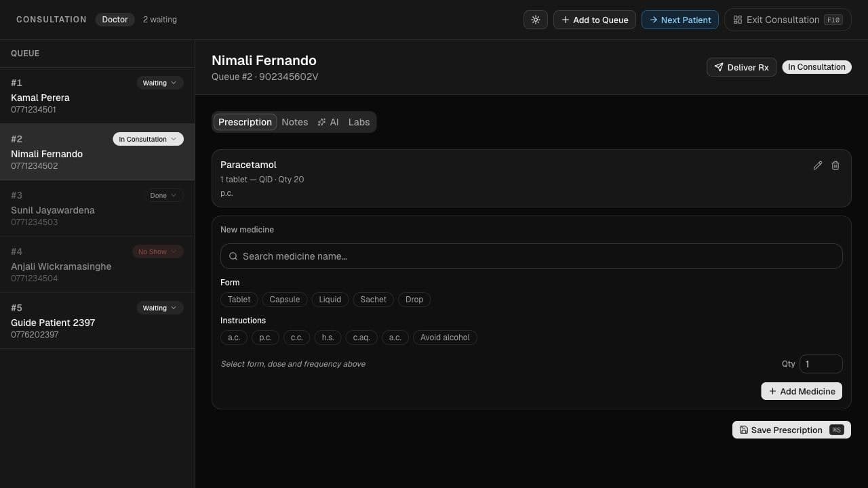Screen dimensions: 868x488
Task: Select Kamal Perera in the queue
Action: tap(97, 96)
